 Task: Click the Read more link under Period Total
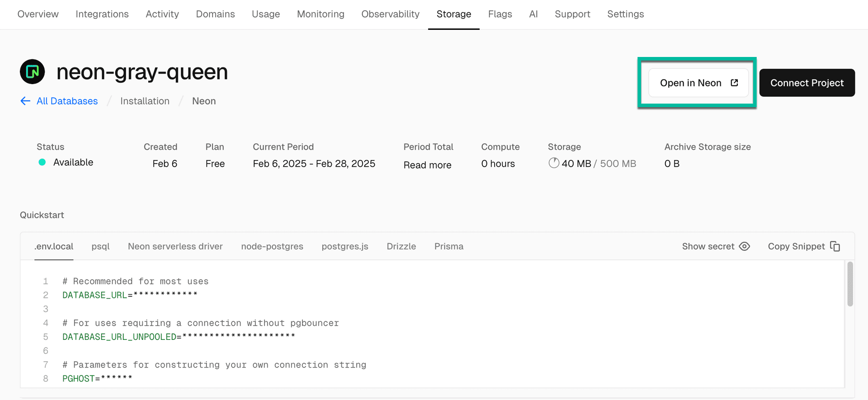[427, 165]
